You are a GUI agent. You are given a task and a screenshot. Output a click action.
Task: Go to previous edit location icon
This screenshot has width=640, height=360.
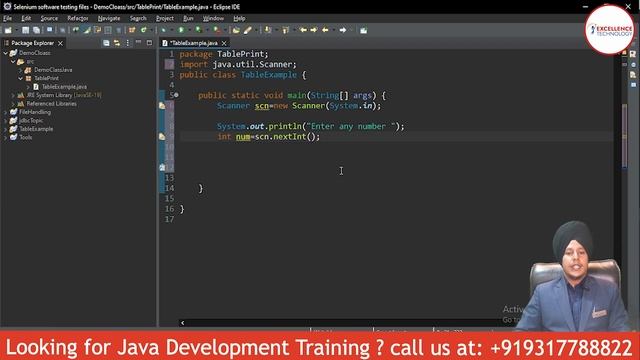(303, 30)
